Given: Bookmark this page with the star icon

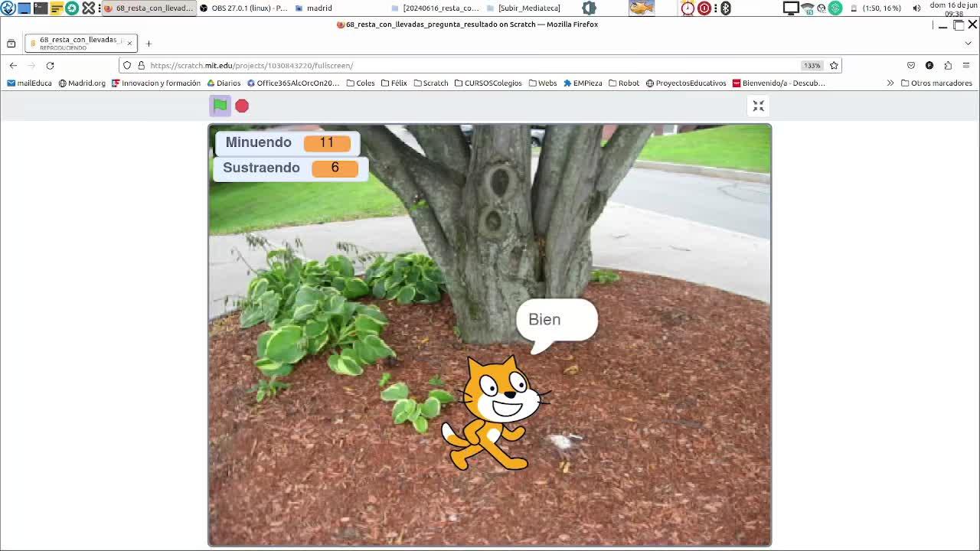Looking at the screenshot, I should point(834,66).
